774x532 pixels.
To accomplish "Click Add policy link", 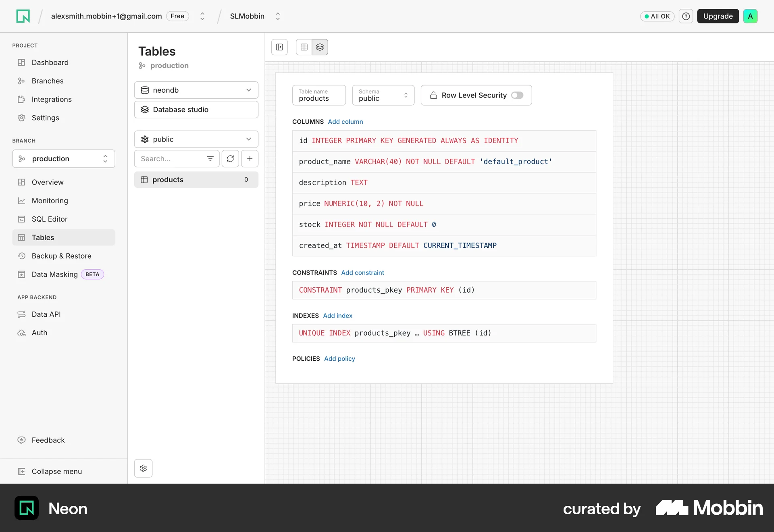I will click(x=339, y=359).
